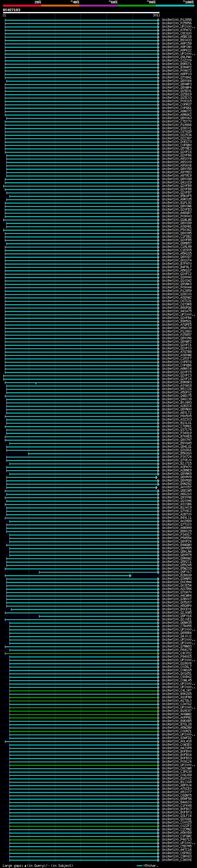Select hit label UniRef100_Q9FV16
The image size is (197, 868).
177,616
